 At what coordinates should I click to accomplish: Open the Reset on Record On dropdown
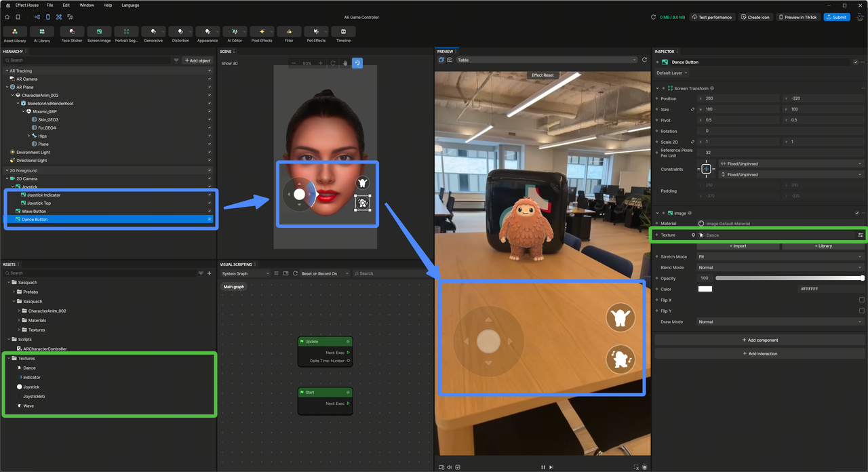[325, 273]
